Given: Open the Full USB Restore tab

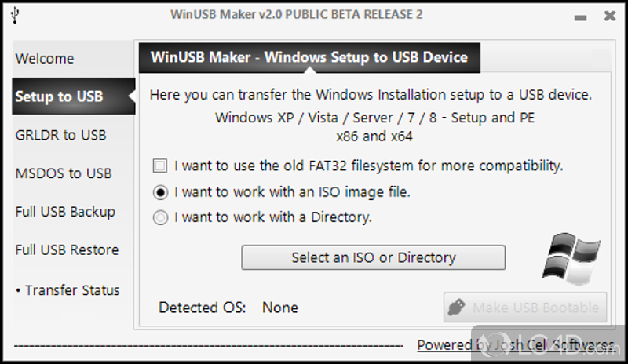Looking at the screenshot, I should click(67, 250).
